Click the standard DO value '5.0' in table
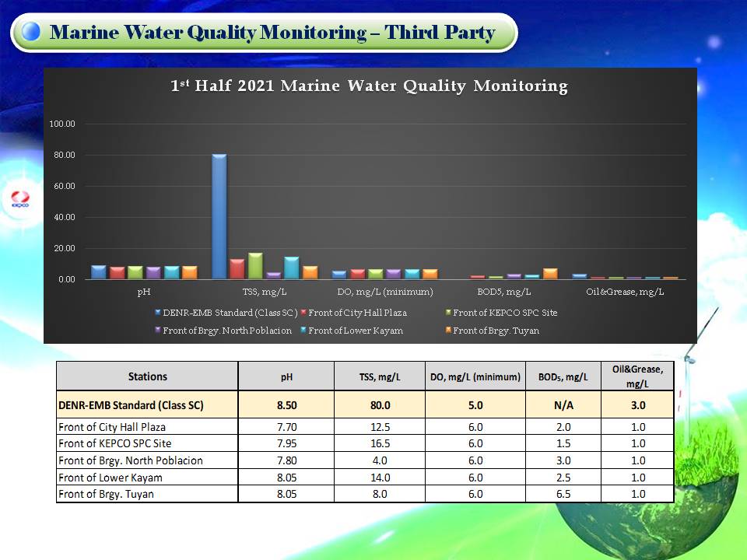This screenshot has width=747, height=560. [475, 405]
